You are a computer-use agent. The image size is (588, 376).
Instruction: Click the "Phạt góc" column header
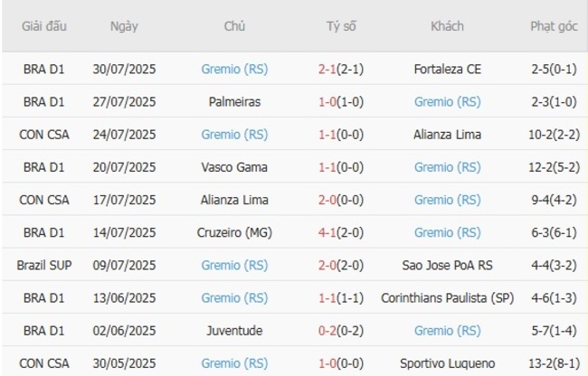point(554,26)
